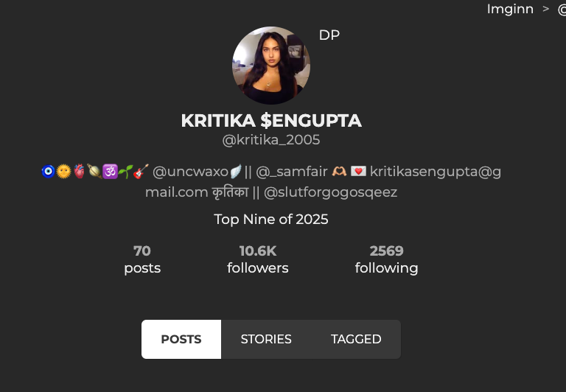This screenshot has height=392, width=566.
Task: Click the evil eye emoji in bio
Action: [48, 172]
